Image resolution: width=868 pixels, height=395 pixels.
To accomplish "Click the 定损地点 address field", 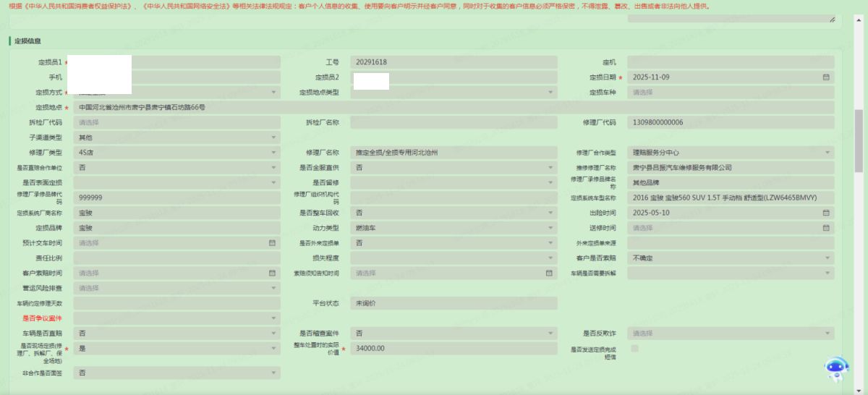I will (x=454, y=107).
